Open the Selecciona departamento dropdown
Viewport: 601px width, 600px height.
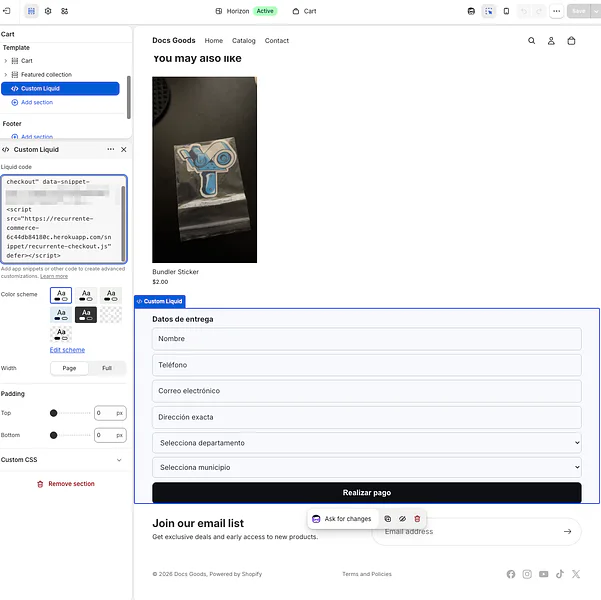point(367,443)
